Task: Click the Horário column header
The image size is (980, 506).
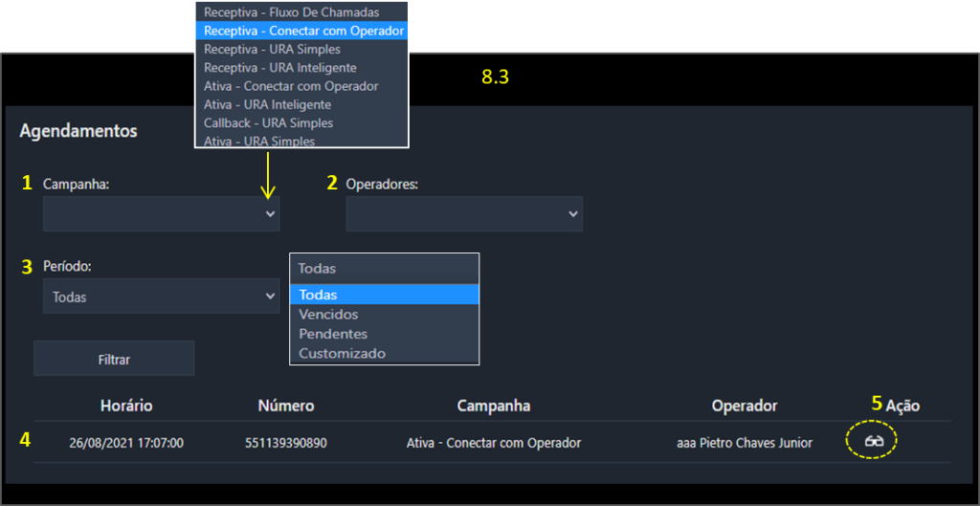Action: 126,406
